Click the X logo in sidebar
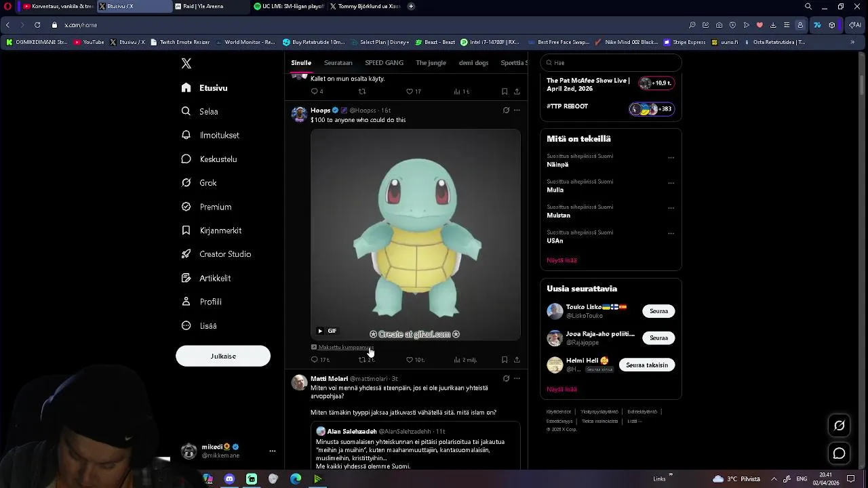868x488 pixels. [186, 64]
